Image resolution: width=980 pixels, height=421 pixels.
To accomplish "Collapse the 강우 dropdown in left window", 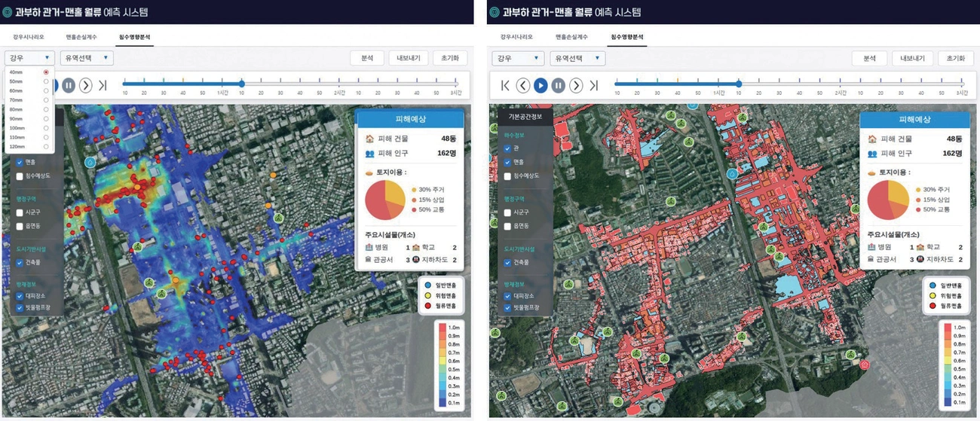I will click(29, 57).
